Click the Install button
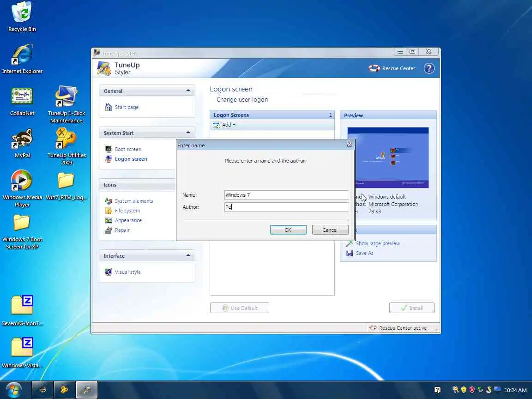Image resolution: width=532 pixels, height=399 pixels. (x=411, y=308)
